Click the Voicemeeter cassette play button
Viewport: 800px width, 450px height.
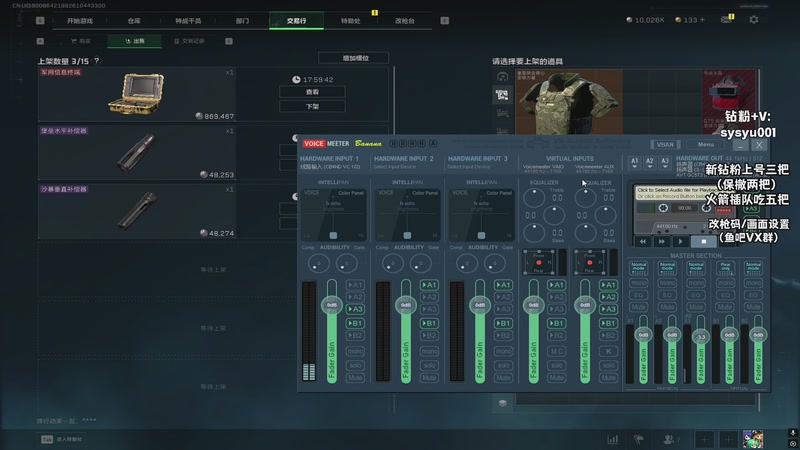[x=680, y=241]
